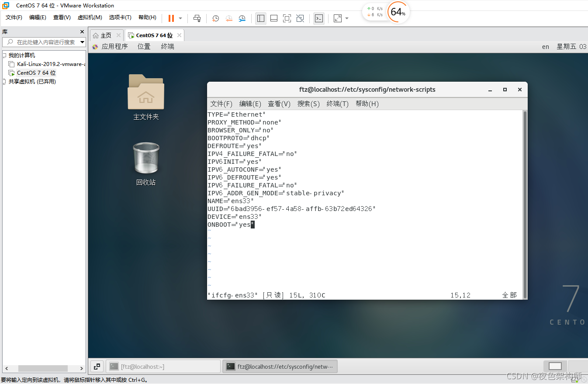The height and width of the screenshot is (384, 588).
Task: Open the 终端 app menu in top bar
Action: point(167,46)
